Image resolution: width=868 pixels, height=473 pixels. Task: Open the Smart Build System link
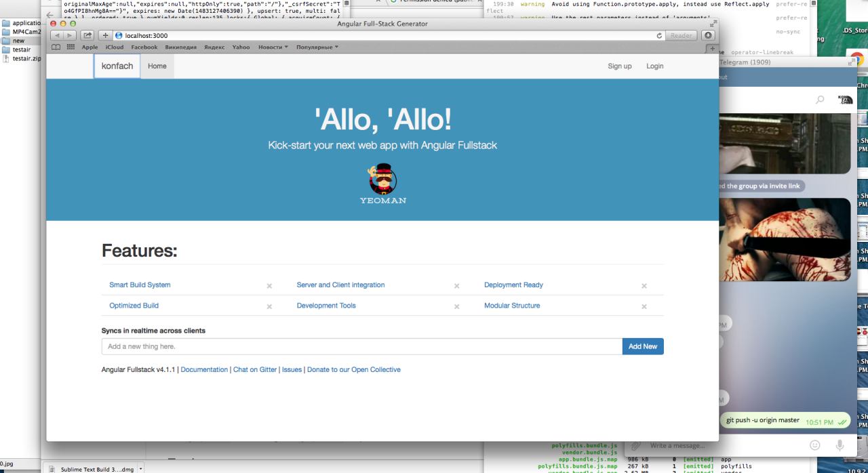(x=140, y=285)
